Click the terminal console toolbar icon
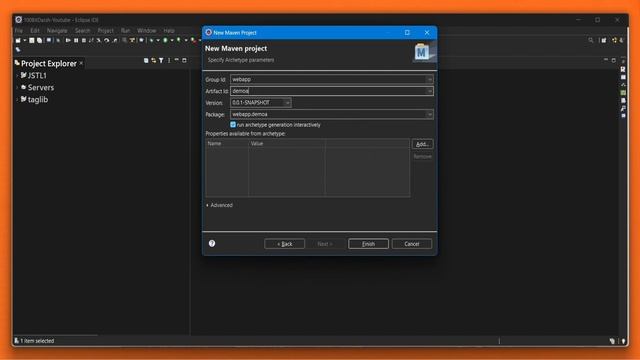 point(49,40)
